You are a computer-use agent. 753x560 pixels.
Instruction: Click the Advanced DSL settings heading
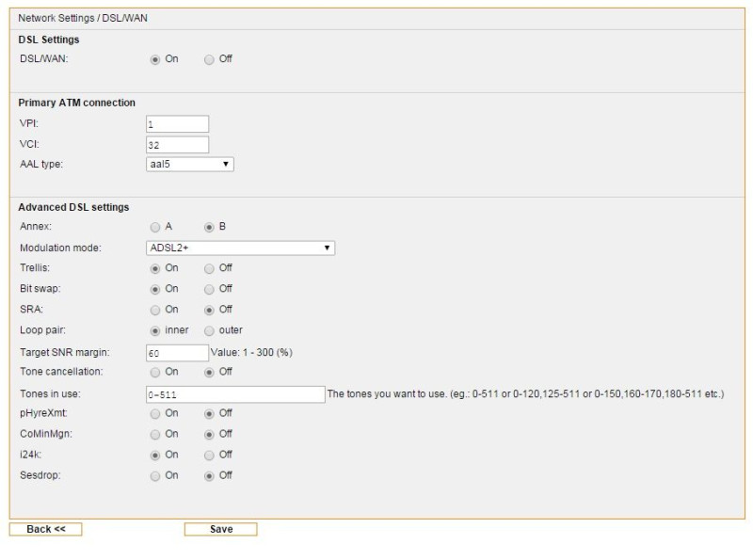click(73, 207)
